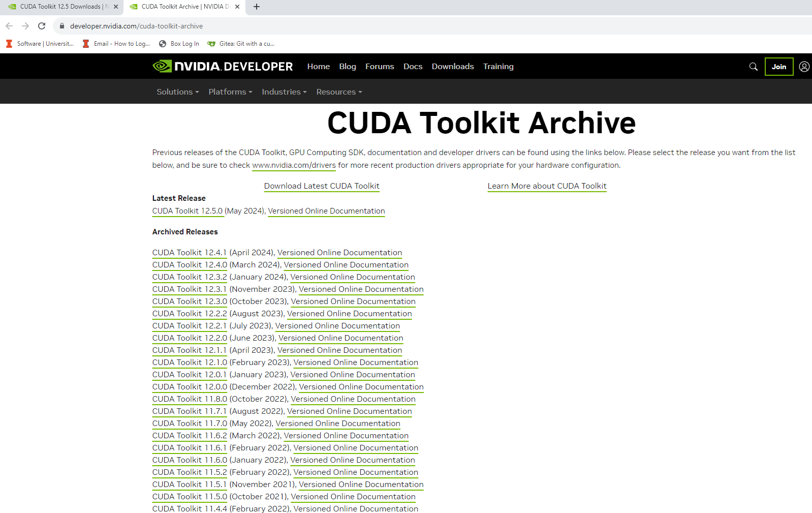Expand the Resources dropdown menu
The image size is (812, 513).
[339, 92]
